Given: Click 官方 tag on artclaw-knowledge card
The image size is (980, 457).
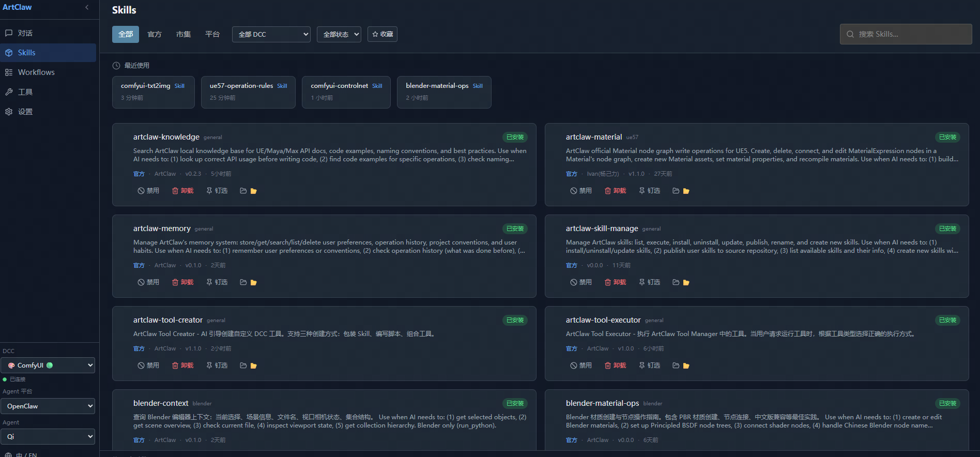Looking at the screenshot, I should point(139,174).
